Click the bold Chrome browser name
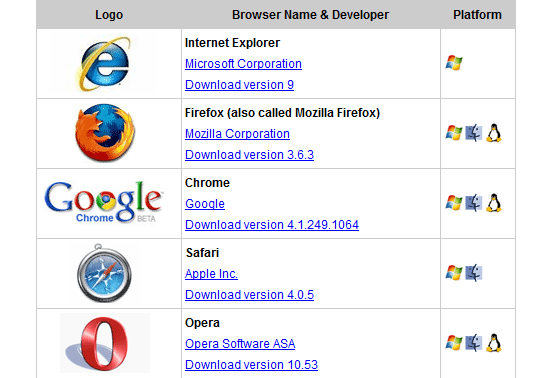This screenshot has height=378, width=550. 207,183
